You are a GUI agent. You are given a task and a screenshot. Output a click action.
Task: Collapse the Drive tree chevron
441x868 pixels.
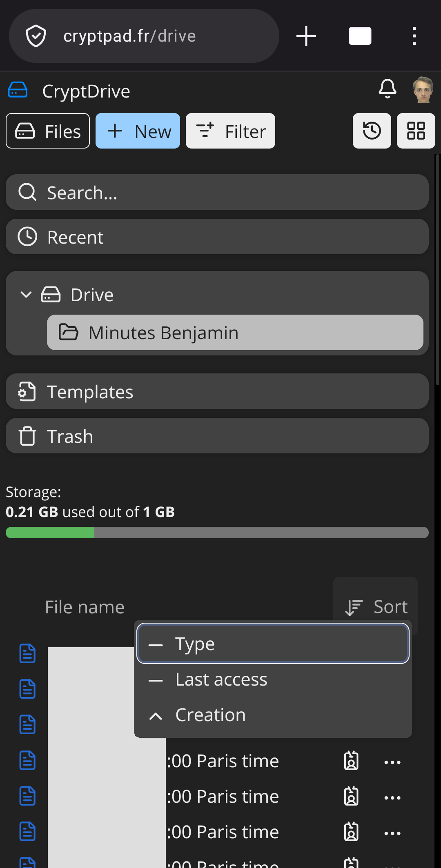click(x=26, y=295)
